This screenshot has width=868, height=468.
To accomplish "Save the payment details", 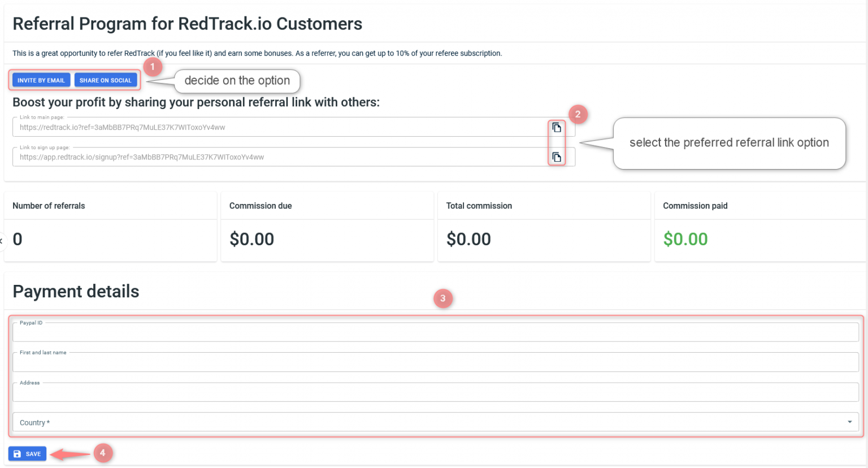I will (x=27, y=453).
